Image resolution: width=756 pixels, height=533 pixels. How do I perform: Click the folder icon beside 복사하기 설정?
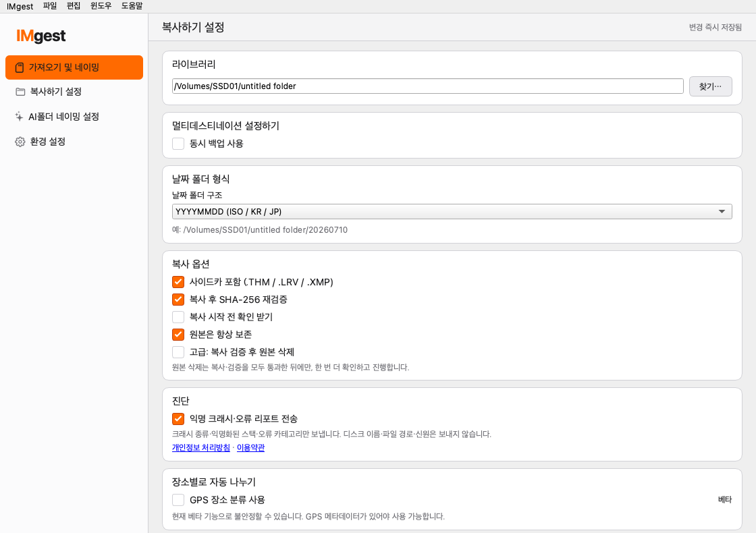click(20, 92)
